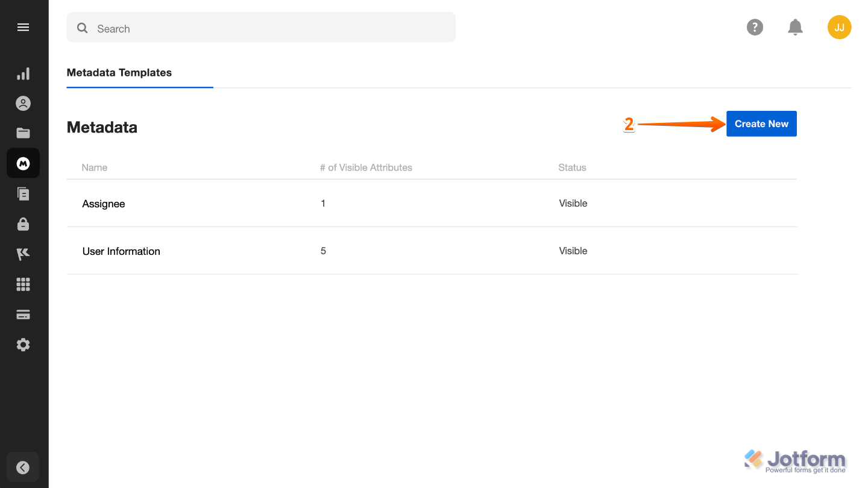Open the hamburger menu at top left
The height and width of the screenshot is (488, 868).
[23, 27]
